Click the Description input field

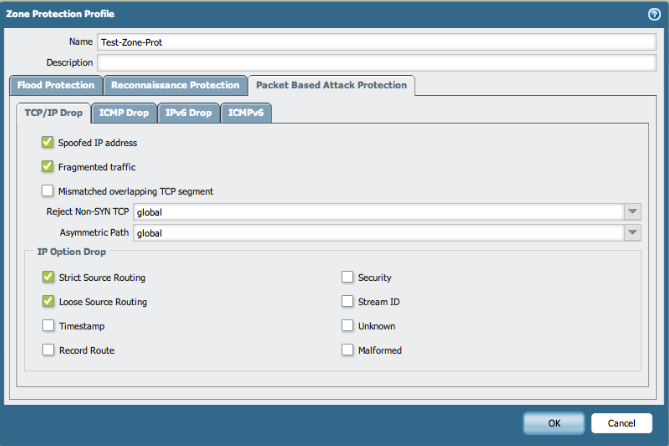(375, 63)
